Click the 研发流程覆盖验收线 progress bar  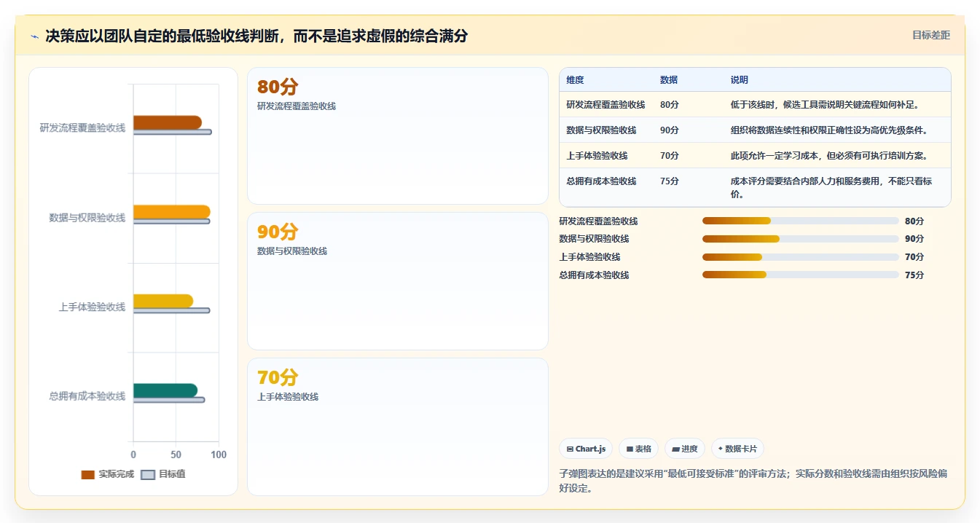click(x=800, y=221)
